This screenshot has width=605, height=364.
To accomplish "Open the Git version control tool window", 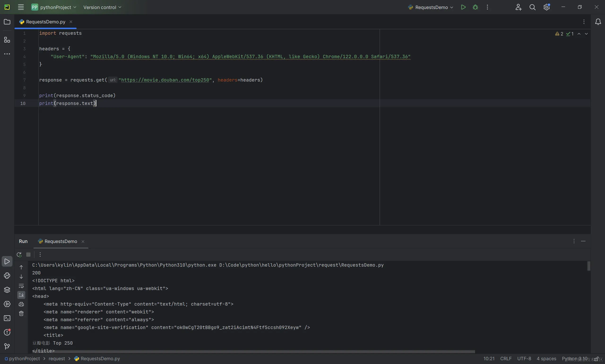I will pos(7,346).
